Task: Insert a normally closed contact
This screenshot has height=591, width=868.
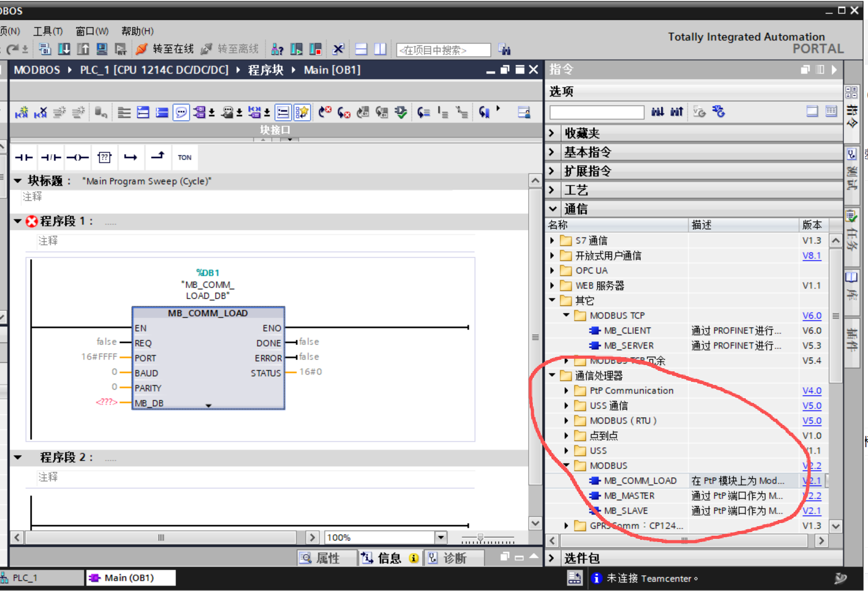Action: coord(51,157)
